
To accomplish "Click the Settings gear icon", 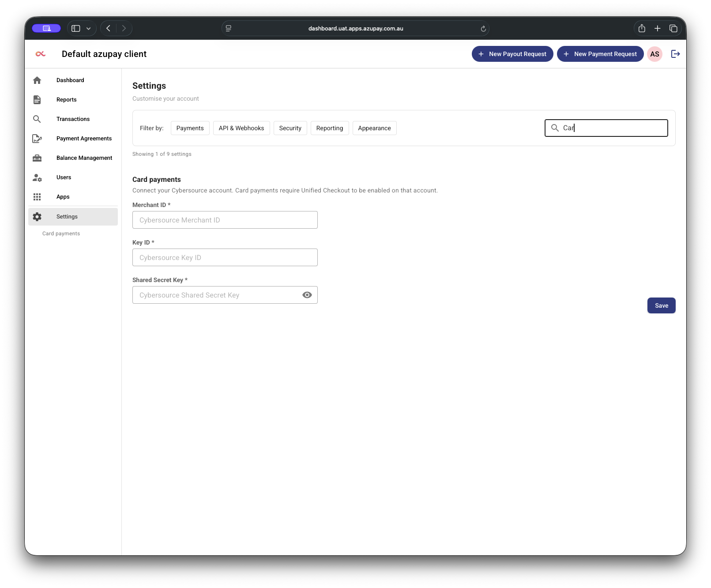I will coord(37,217).
